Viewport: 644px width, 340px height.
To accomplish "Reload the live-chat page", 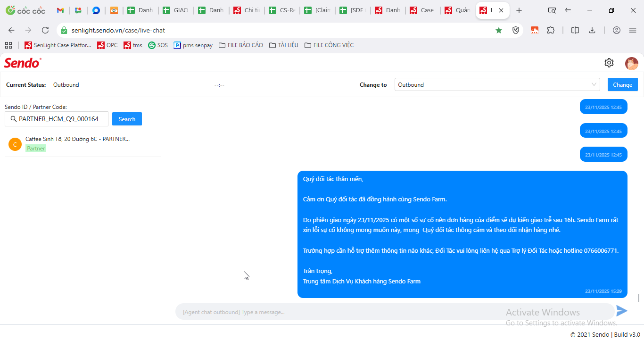I will click(x=45, y=30).
